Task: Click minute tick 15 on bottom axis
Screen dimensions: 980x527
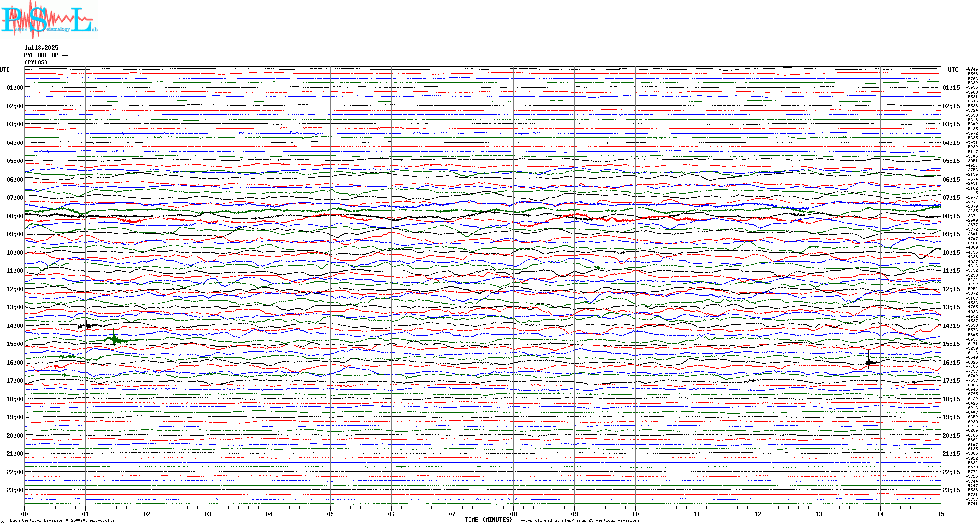Action: coord(941,514)
